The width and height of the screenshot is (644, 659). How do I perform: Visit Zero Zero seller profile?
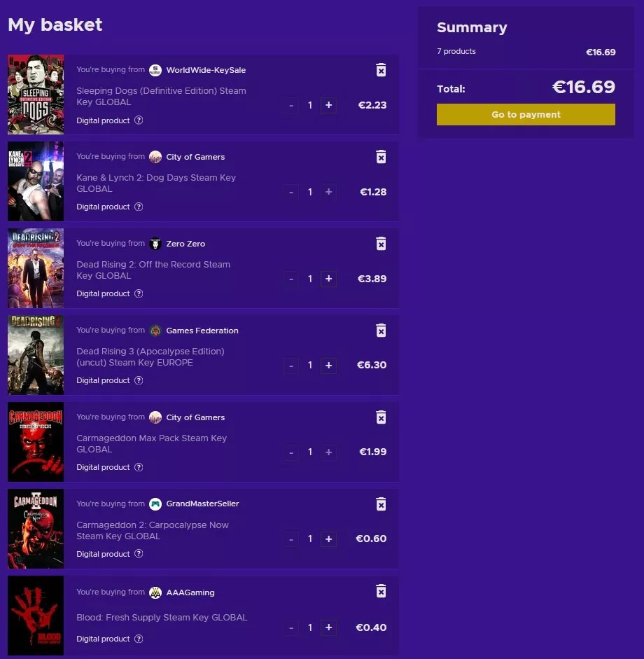[185, 244]
